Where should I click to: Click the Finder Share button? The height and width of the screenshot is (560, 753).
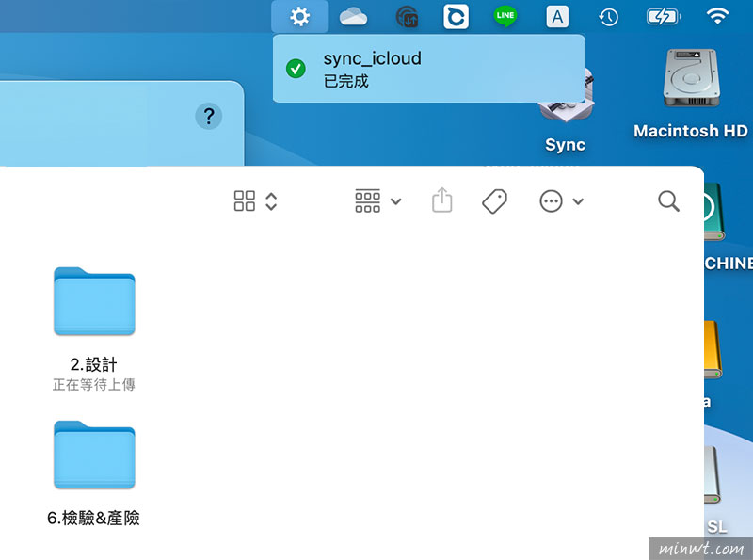(441, 200)
